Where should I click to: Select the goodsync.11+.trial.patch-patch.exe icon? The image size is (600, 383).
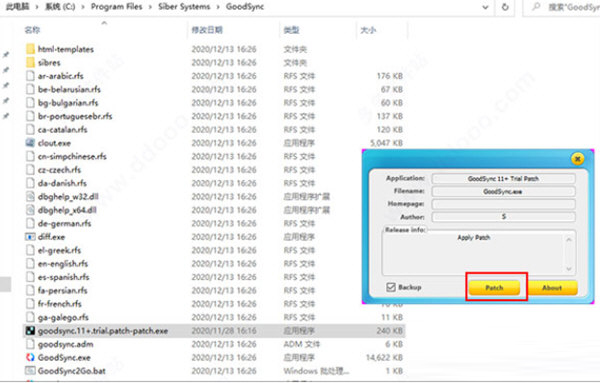[x=30, y=331]
